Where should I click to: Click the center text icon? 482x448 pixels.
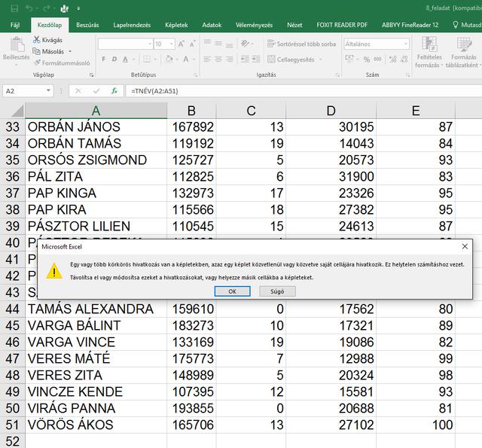coord(218,59)
